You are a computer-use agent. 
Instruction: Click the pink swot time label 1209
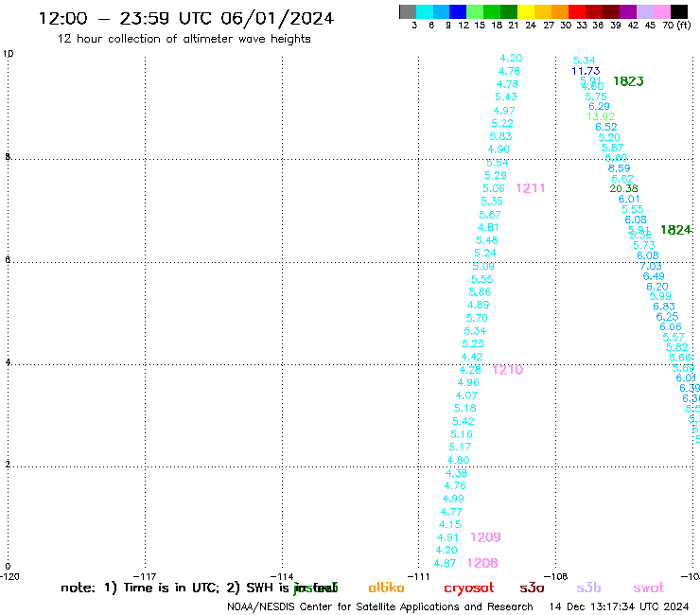tap(485, 537)
